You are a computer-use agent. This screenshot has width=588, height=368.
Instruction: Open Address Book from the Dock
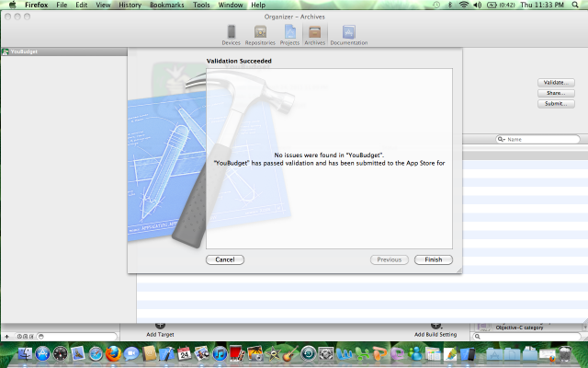tap(149, 353)
